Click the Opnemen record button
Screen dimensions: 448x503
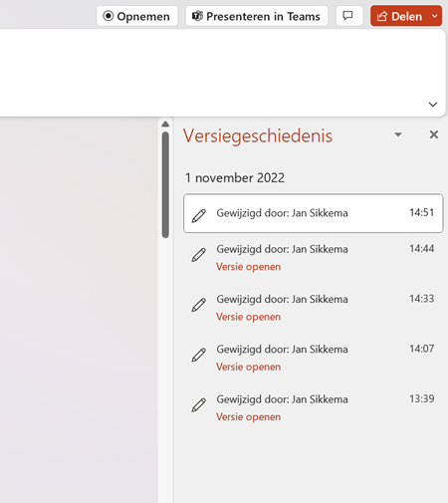pos(136,16)
